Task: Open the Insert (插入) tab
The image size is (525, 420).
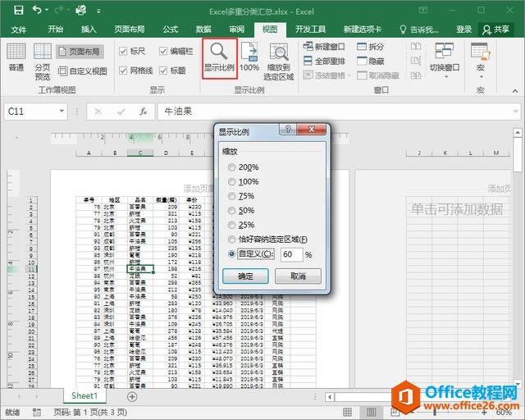Action: (89, 30)
